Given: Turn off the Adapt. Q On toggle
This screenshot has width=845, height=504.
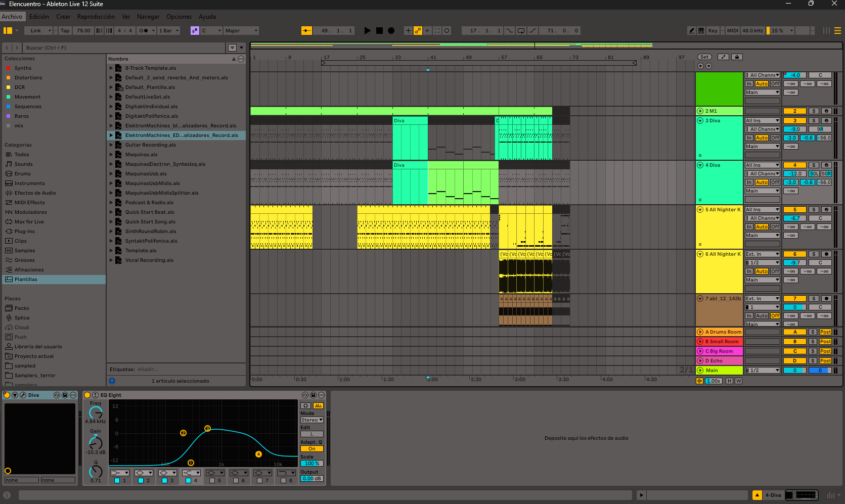Looking at the screenshot, I should click(x=312, y=449).
